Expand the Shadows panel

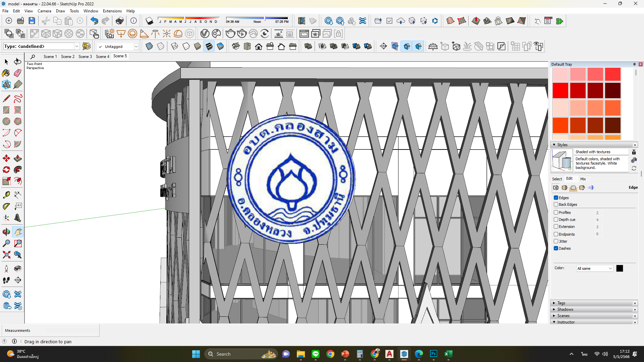(x=565, y=309)
